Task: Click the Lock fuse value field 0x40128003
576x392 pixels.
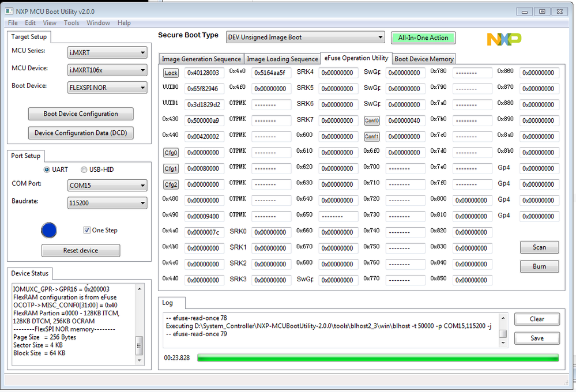Action: [x=204, y=73]
